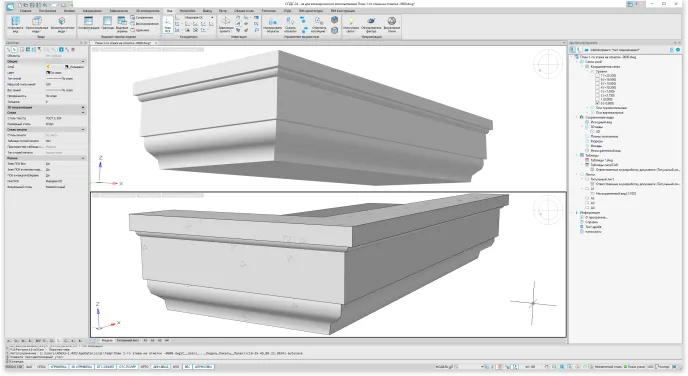
Task: Switch to the first ribbon tab
Action: [x=25, y=11]
